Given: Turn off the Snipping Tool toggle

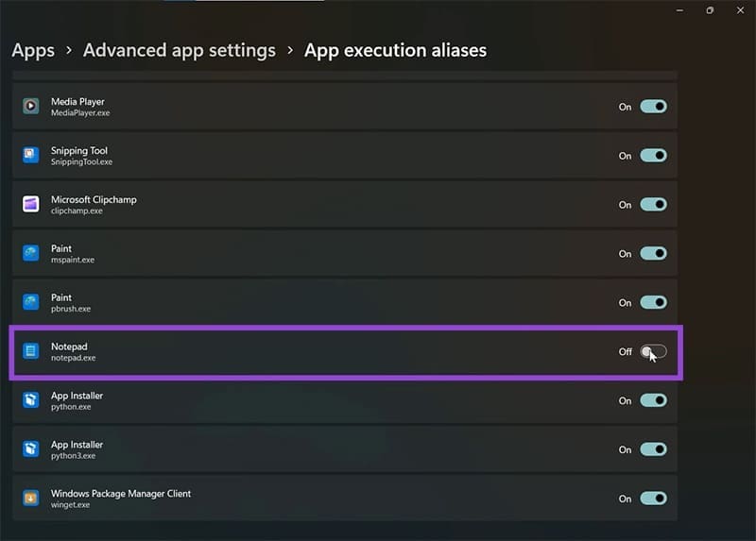Looking at the screenshot, I should [653, 156].
